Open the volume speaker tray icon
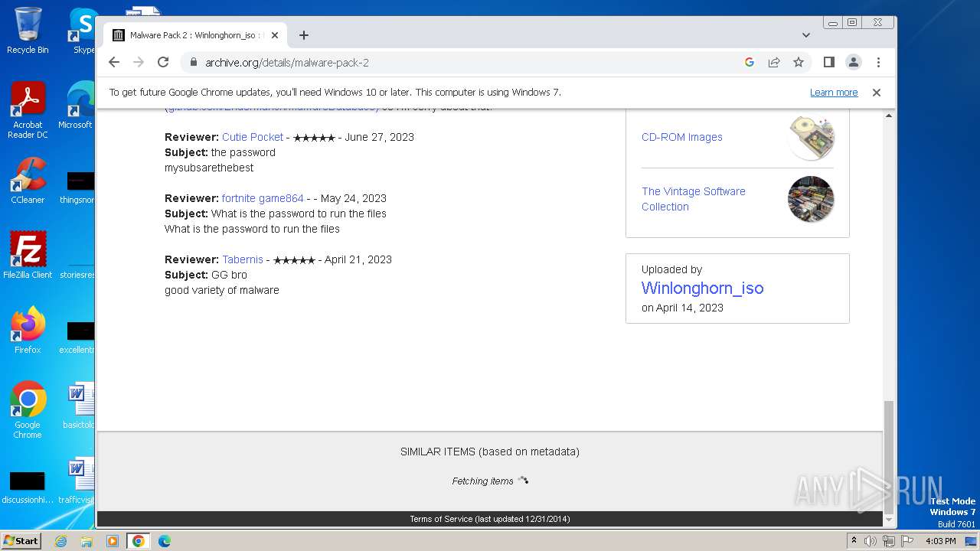Viewport: 980px width, 551px height. (871, 541)
